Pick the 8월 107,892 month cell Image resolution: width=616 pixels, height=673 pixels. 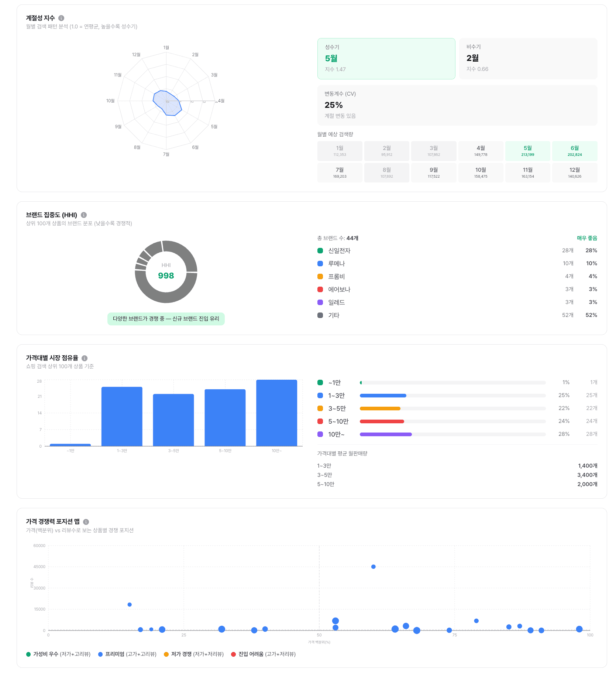[386, 173]
